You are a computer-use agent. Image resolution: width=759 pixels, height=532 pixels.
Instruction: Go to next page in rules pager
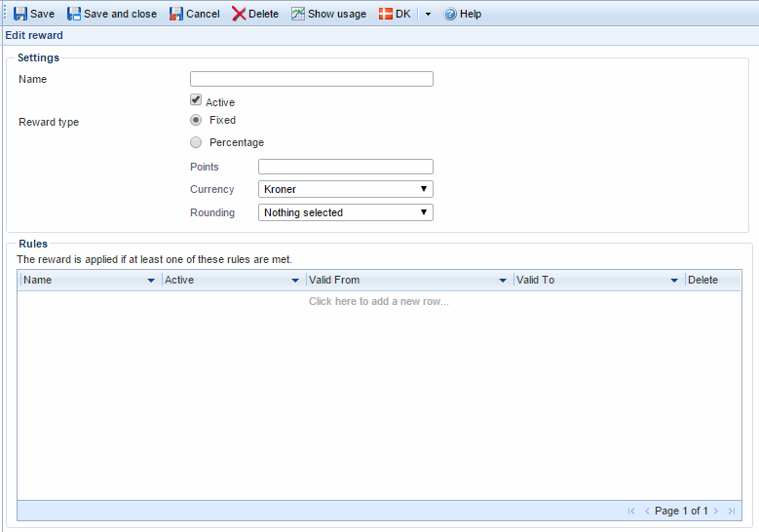point(716,511)
